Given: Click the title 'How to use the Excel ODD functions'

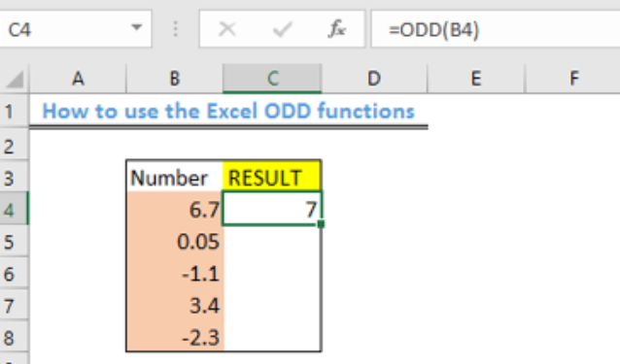Looking at the screenshot, I should click(x=228, y=111).
